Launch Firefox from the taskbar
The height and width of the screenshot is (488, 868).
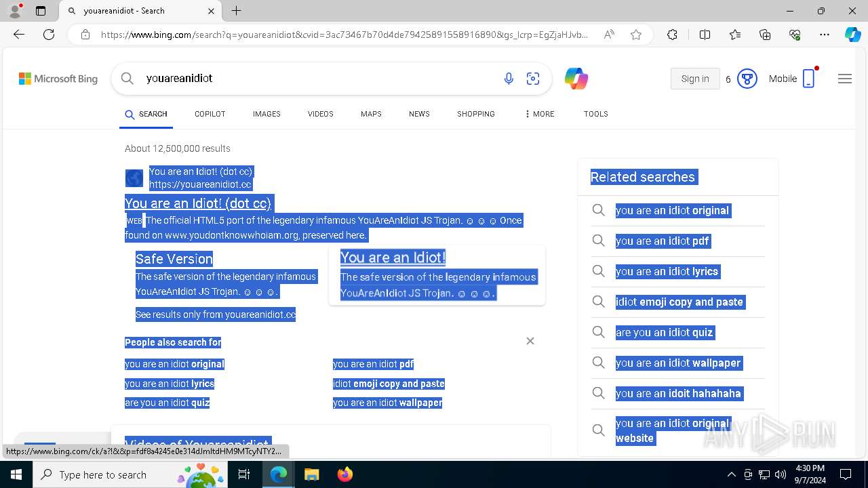pyautogui.click(x=344, y=474)
